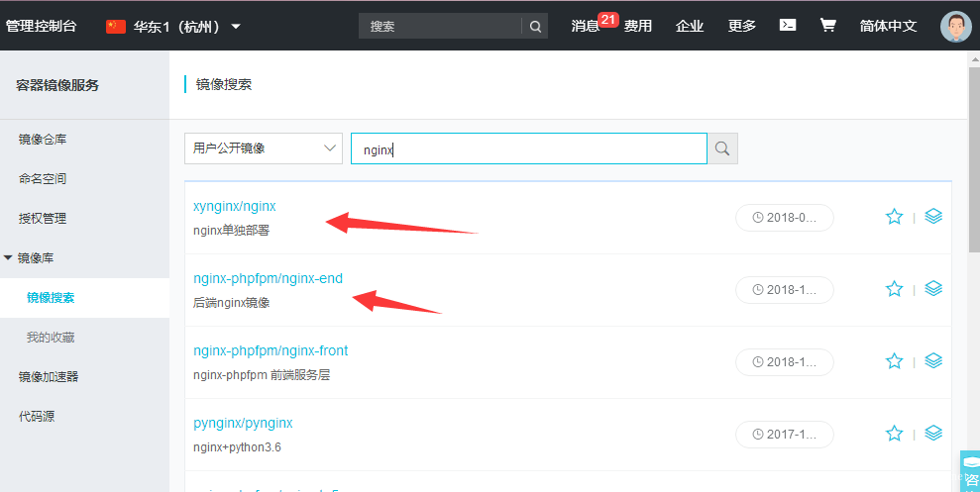
Task: Open the 企业 enterprise menu
Action: coord(690,26)
